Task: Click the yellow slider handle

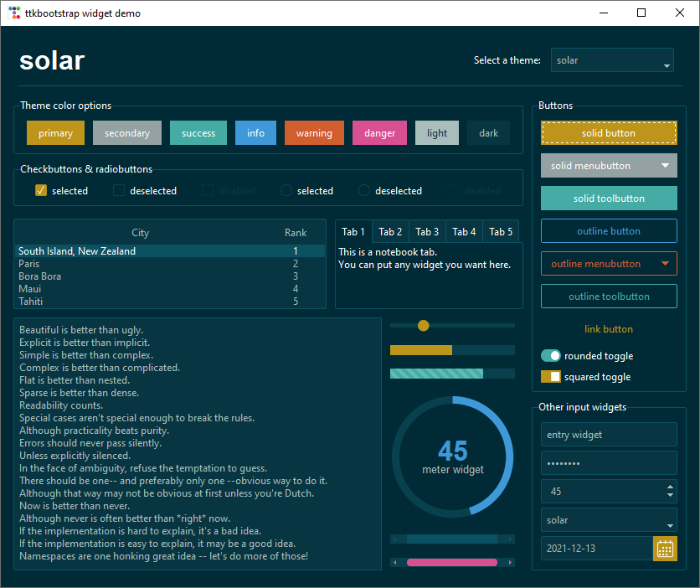Action: coord(423,325)
